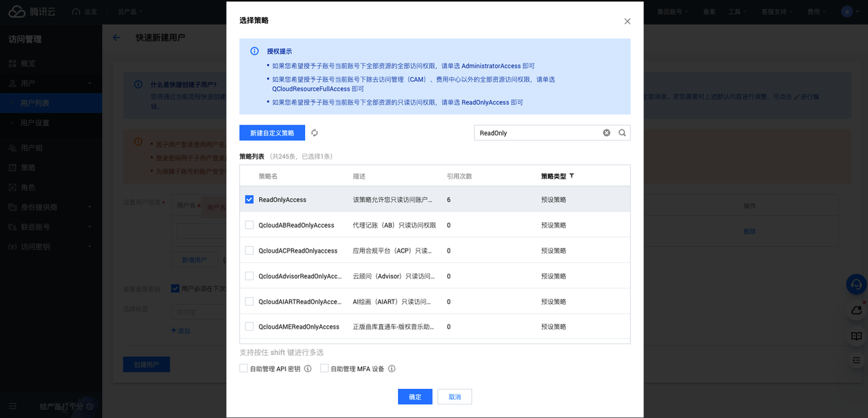
Task: Clear the ReadOnly search text
Action: pos(607,133)
